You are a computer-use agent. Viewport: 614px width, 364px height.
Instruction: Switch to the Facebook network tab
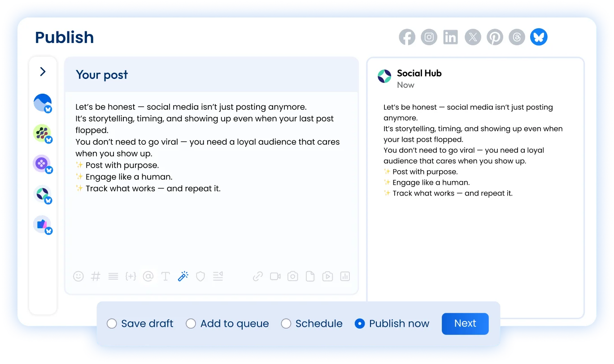(407, 37)
